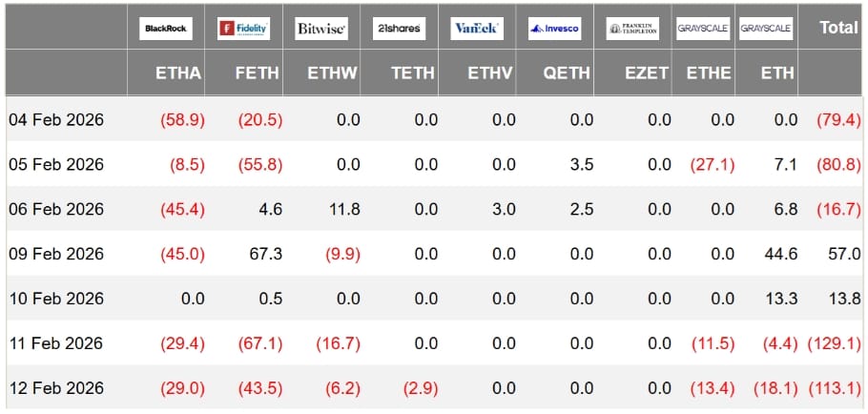Click the Total column header
Screen dimensions: 868x414
838,28
